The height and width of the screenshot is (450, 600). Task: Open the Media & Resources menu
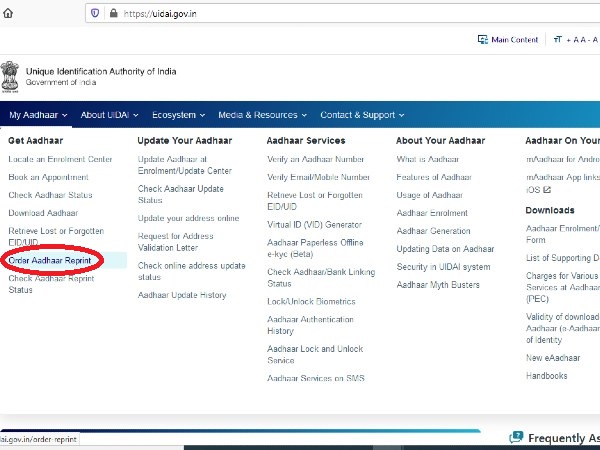click(263, 115)
